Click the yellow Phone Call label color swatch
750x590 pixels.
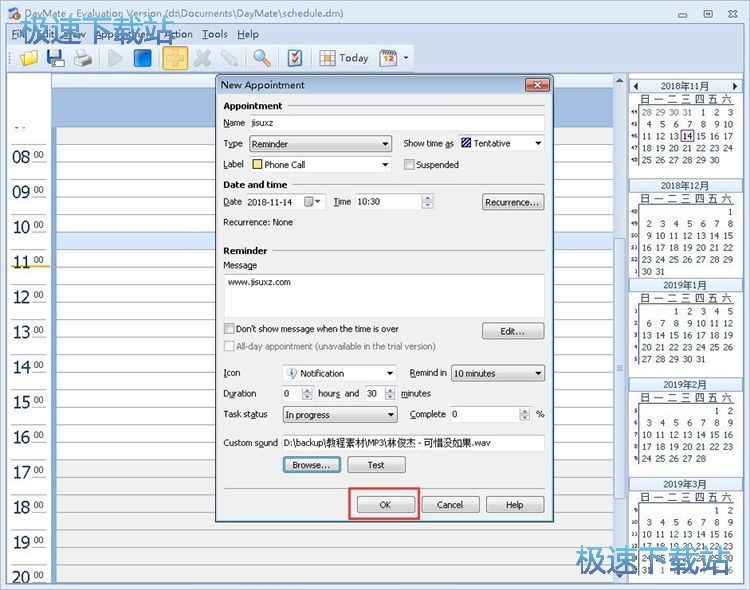pyautogui.click(x=257, y=165)
